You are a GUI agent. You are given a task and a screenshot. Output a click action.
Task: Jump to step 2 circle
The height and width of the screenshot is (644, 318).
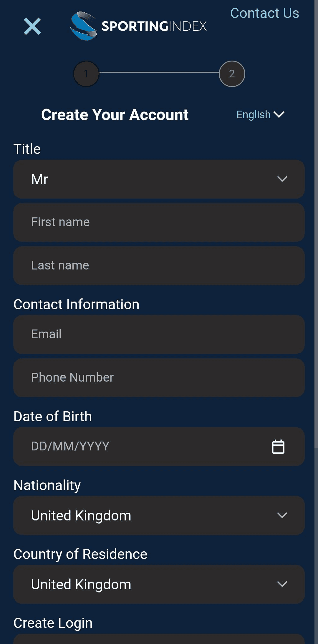pyautogui.click(x=232, y=74)
